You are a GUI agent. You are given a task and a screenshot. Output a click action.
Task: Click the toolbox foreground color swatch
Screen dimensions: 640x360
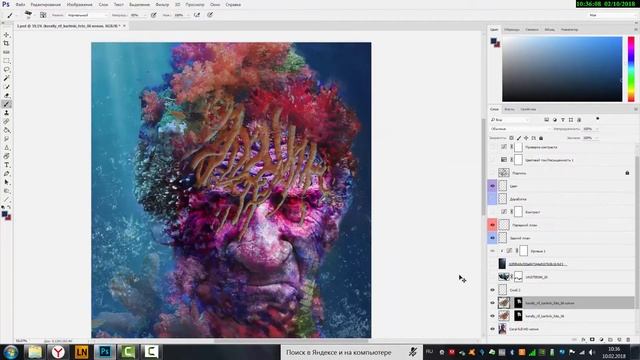pyautogui.click(x=4, y=214)
